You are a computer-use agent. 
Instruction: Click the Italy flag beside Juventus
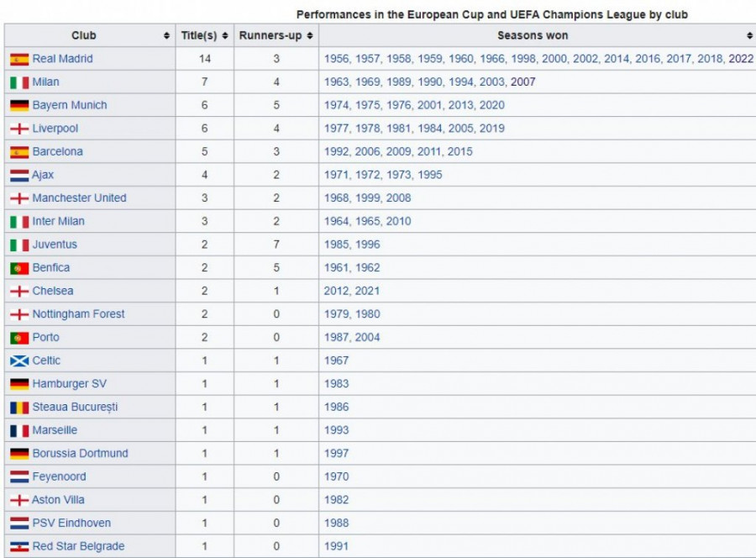[19, 245]
